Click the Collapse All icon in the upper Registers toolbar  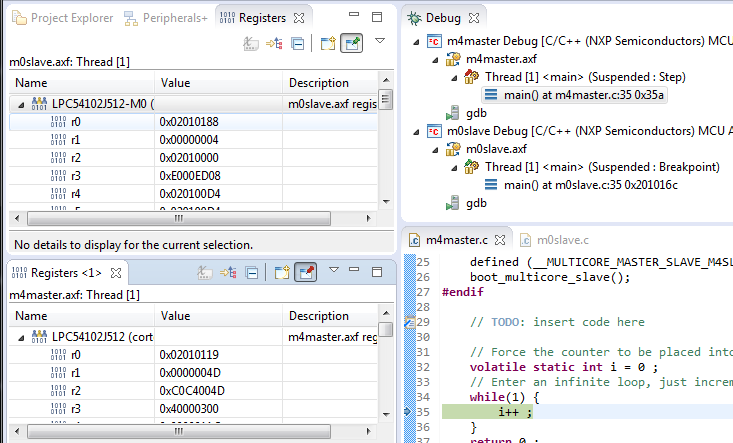(298, 43)
